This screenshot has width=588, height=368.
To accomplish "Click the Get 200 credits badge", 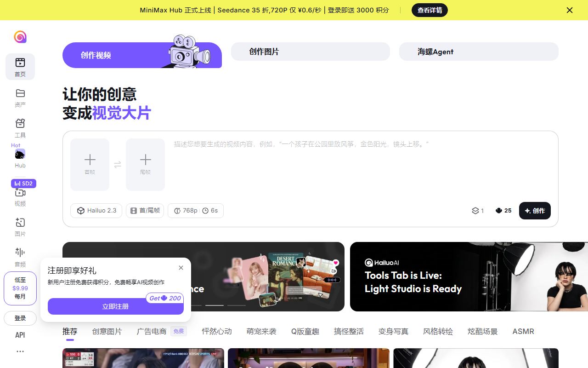I will pyautogui.click(x=165, y=298).
